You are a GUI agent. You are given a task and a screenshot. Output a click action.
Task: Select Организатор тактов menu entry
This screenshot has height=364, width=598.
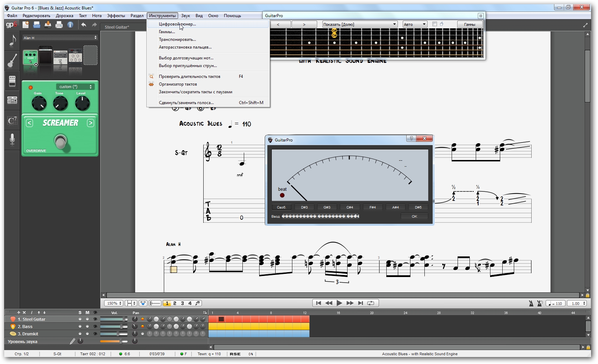pos(208,84)
